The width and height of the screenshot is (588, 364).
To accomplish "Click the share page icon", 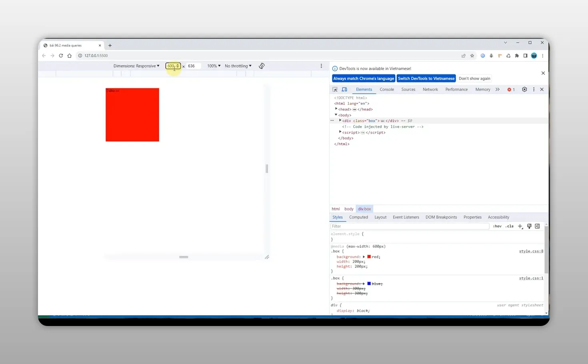I will click(x=463, y=56).
